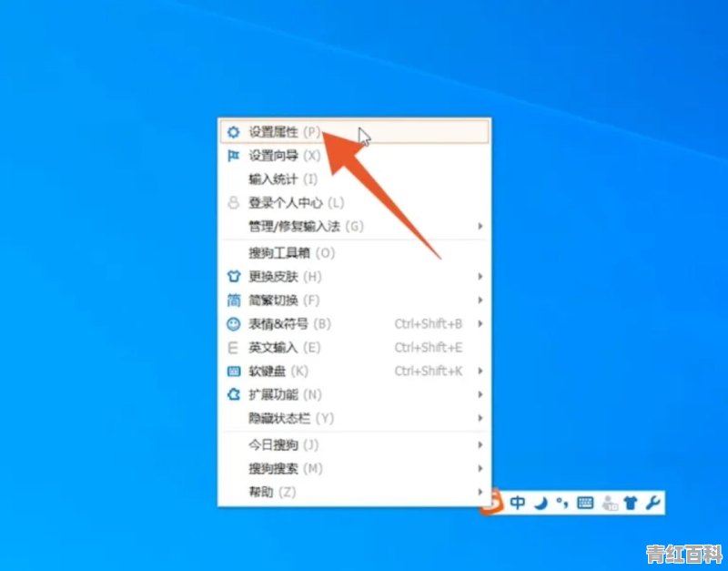
Task: Click the flag icon beside 设置向导
Action: 234,156
